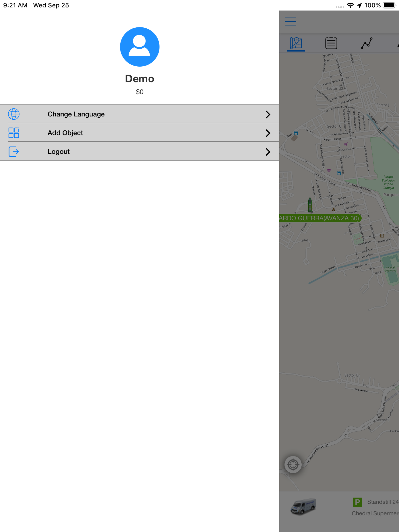399x532 pixels.
Task: Select Logout menu item
Action: [139, 151]
